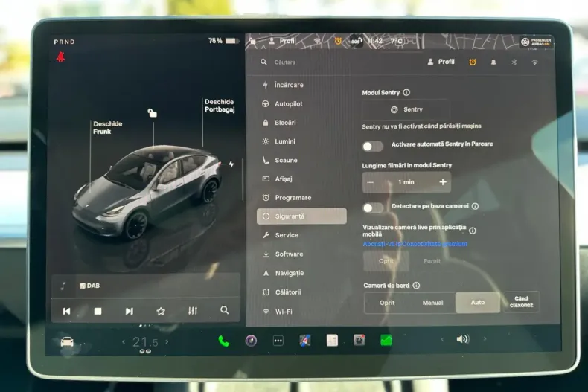Decrease Sentry recording length with minus
The image size is (588, 392).
click(371, 182)
